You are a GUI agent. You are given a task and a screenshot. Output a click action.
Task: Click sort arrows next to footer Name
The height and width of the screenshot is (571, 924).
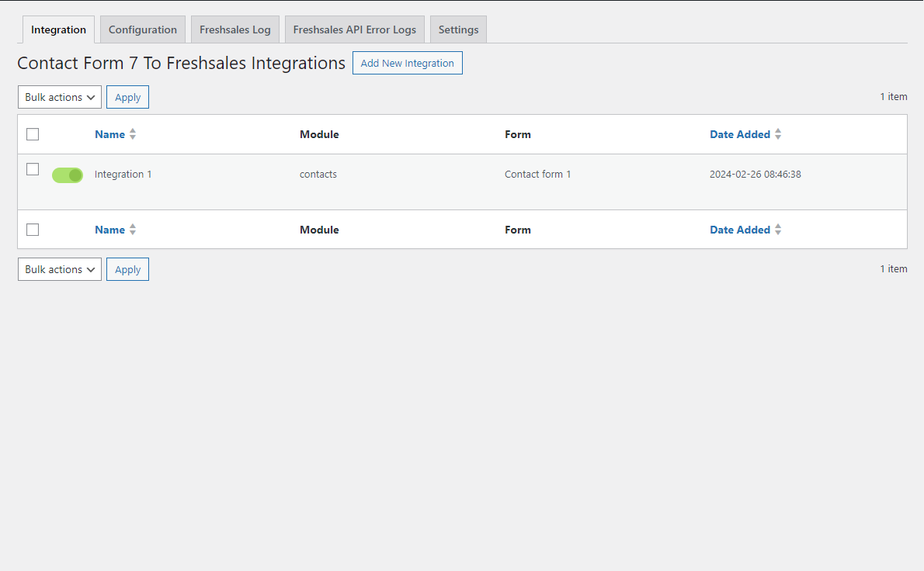click(133, 230)
